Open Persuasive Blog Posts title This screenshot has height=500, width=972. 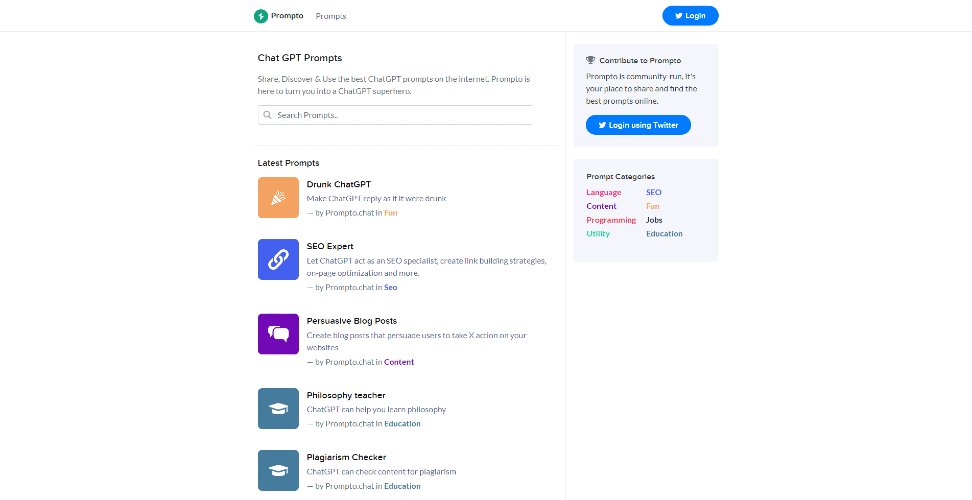351,321
